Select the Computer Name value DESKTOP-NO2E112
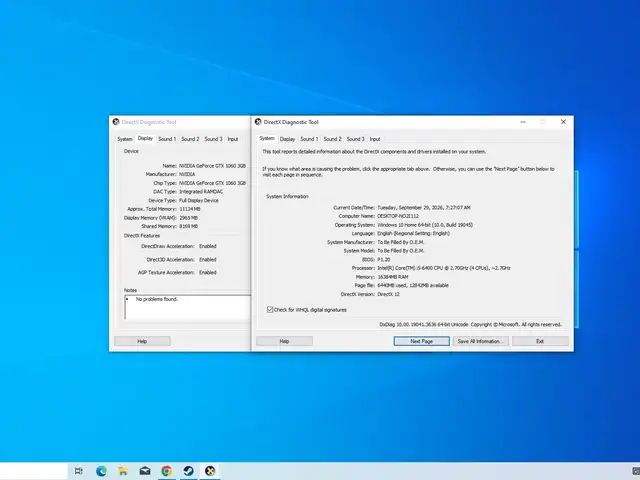This screenshot has height=480, width=640. pos(398,216)
